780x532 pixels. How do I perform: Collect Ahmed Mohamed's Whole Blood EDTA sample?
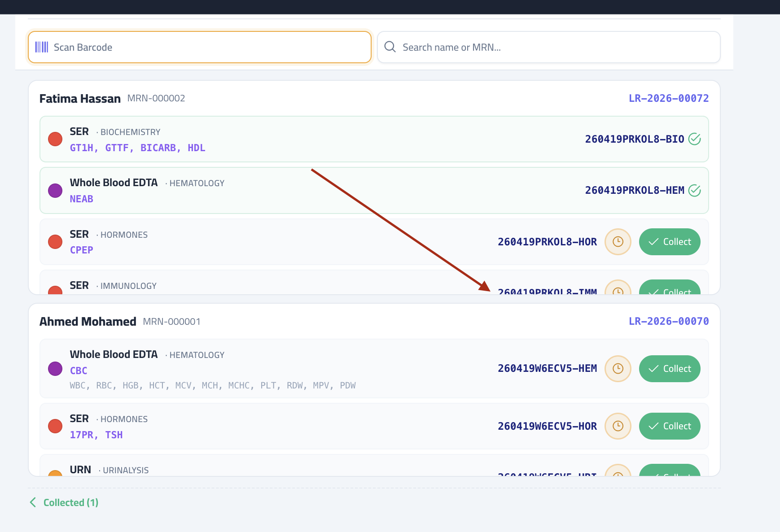(669, 369)
